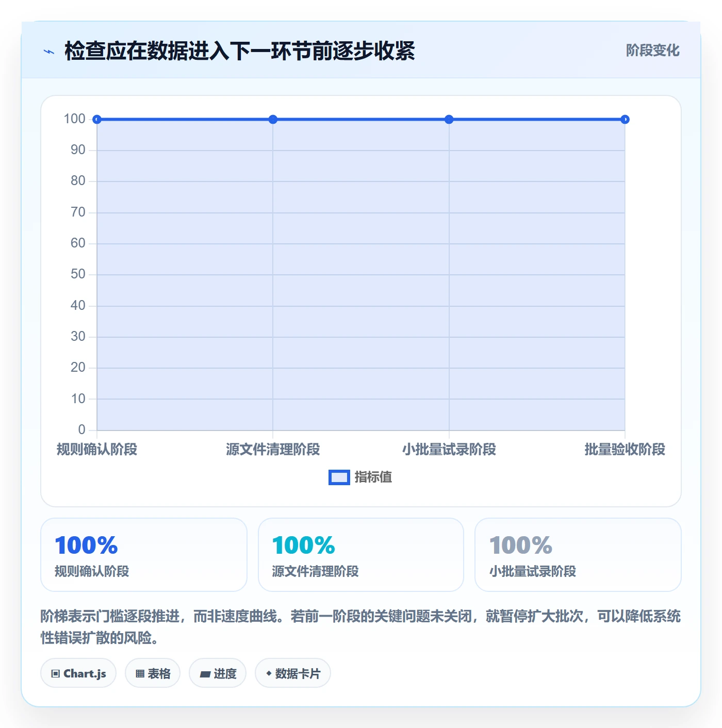
Task: Click the 进度 tag chip
Action: (218, 673)
